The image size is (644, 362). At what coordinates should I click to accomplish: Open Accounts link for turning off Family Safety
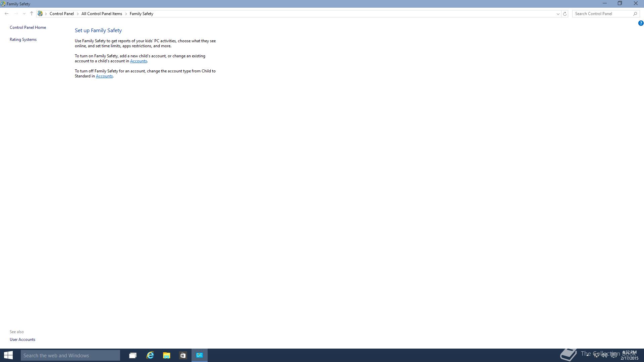pyautogui.click(x=104, y=76)
